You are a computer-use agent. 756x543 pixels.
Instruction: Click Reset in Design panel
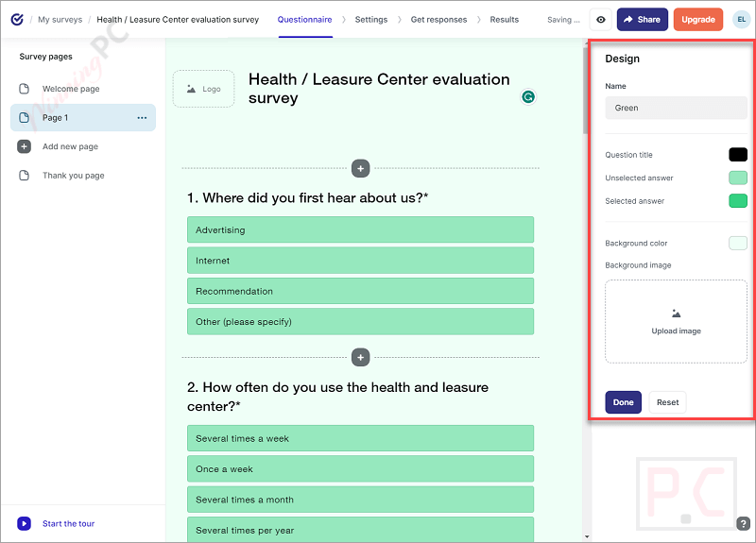pyautogui.click(x=667, y=402)
